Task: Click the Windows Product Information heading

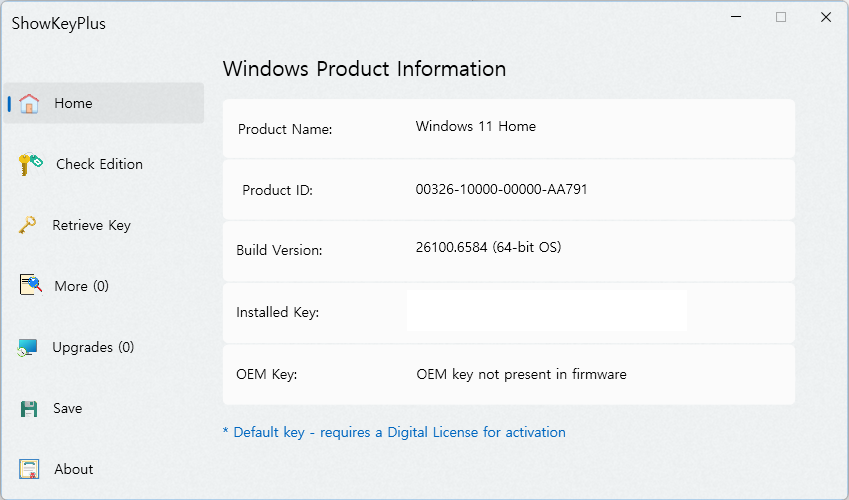Action: (x=364, y=69)
